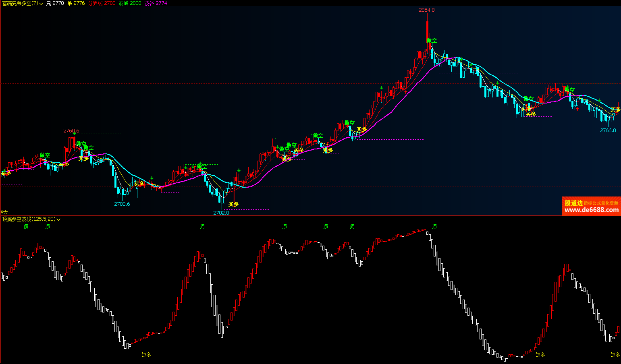The image size is (621, 364).
Task: Click the 2760.6 peak price label
Action: [71, 131]
